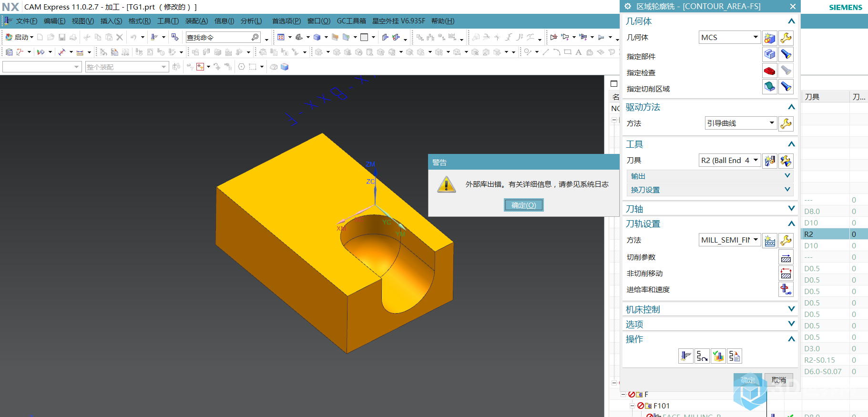This screenshot has width=868, height=417.
Task: Open 进给率和速度 feeds and speeds icon
Action: pos(786,289)
